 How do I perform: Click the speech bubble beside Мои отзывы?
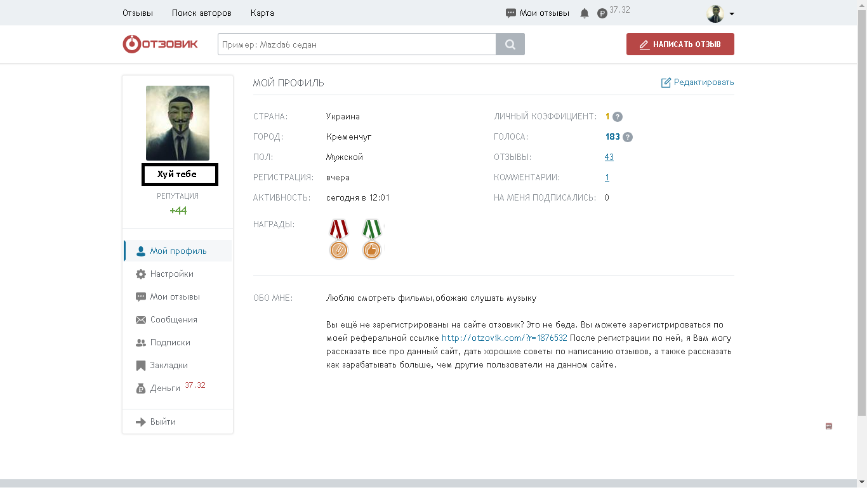click(511, 13)
